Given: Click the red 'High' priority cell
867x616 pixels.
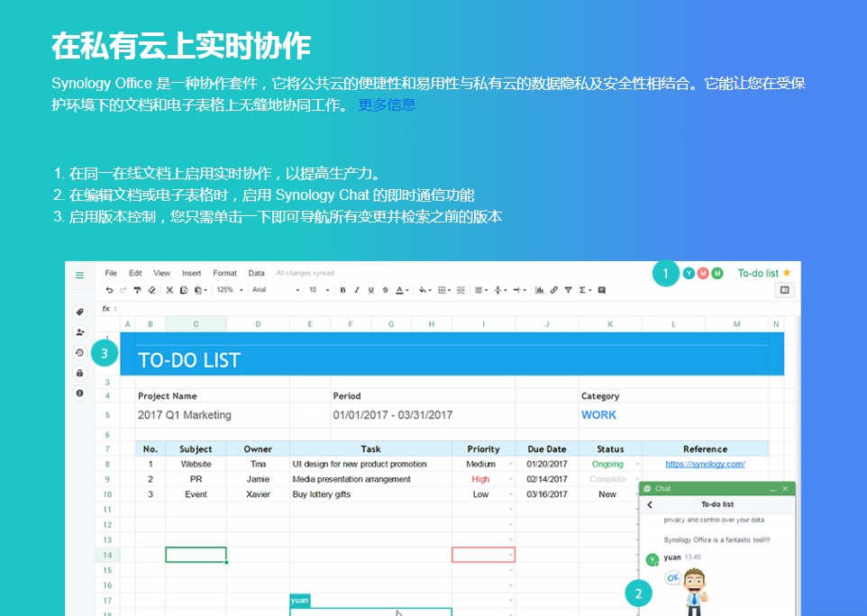Looking at the screenshot, I should (480, 479).
